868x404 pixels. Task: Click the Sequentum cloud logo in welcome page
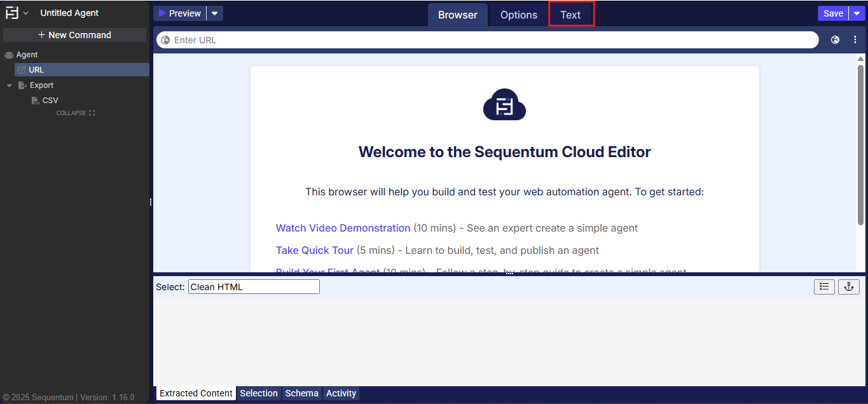(x=504, y=104)
